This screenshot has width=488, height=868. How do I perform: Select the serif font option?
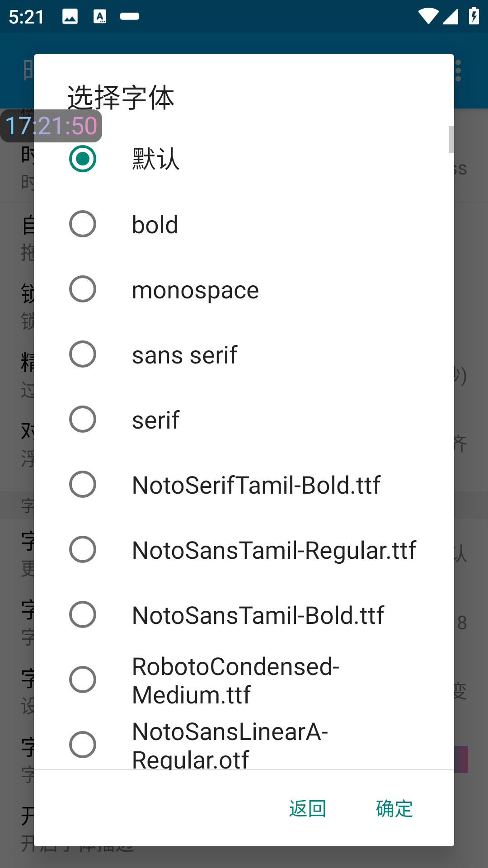(83, 419)
